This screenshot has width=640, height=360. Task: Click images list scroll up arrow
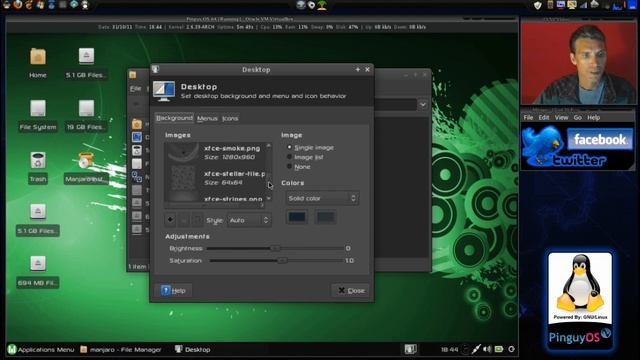[269, 145]
